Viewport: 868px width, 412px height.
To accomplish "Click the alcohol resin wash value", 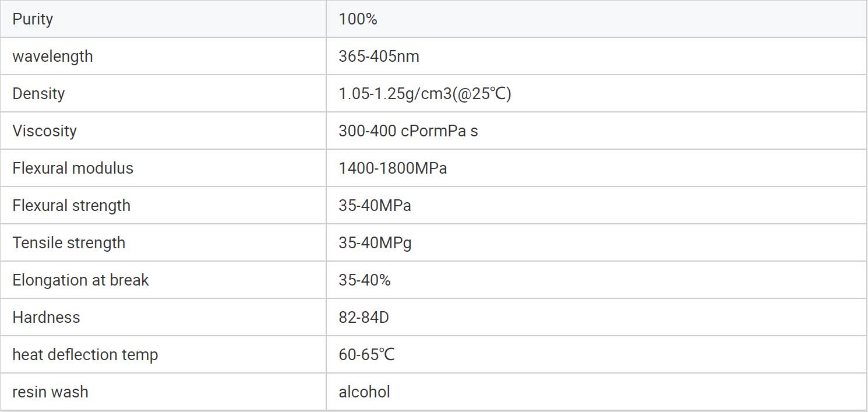I will coord(364,392).
